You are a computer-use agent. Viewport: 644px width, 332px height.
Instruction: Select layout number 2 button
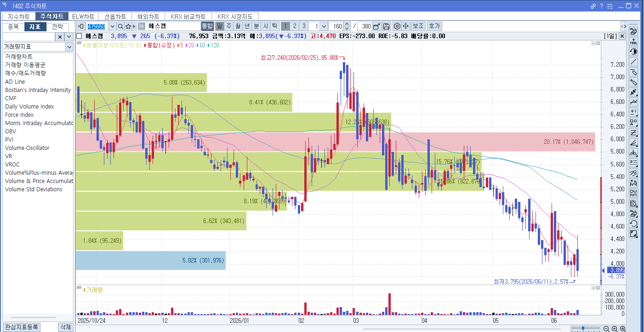pyautogui.click(x=295, y=26)
